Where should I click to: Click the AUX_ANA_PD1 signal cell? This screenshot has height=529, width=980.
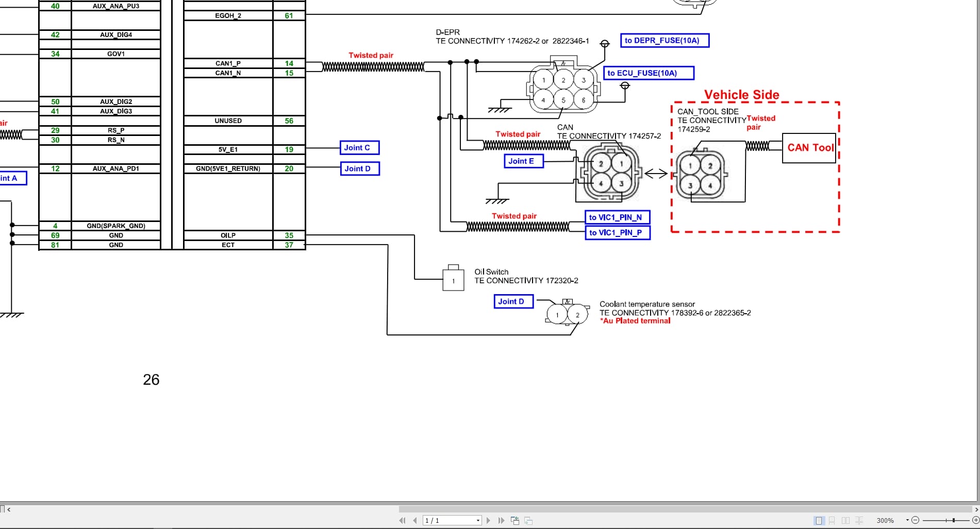(116, 169)
